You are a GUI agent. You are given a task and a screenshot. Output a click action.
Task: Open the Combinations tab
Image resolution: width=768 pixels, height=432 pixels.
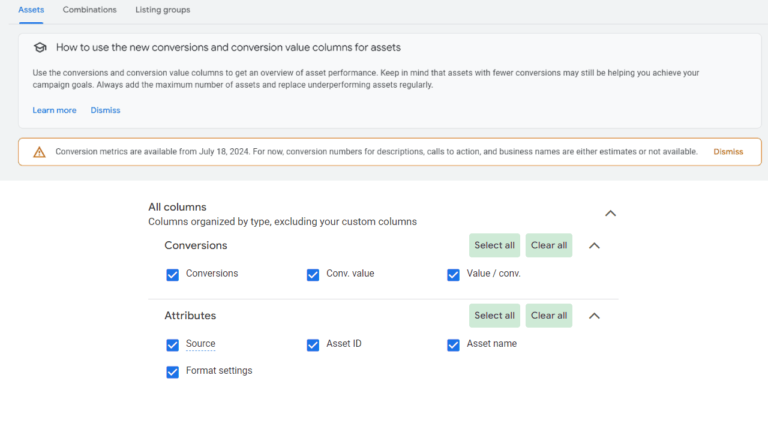pos(90,10)
